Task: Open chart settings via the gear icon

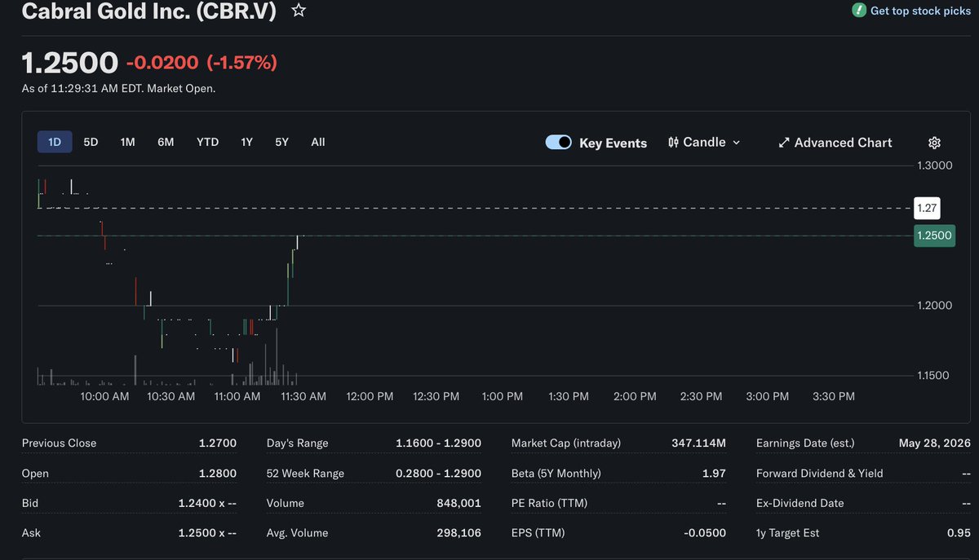Action: coord(935,143)
